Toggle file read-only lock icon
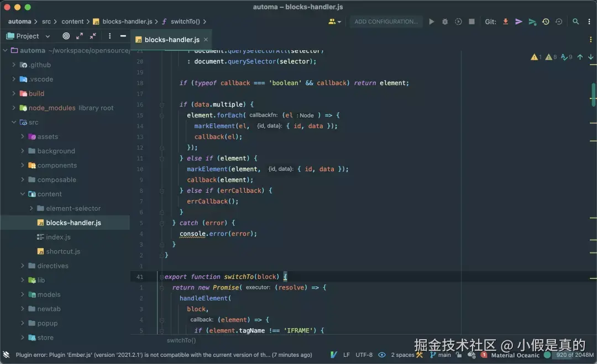 (459, 355)
